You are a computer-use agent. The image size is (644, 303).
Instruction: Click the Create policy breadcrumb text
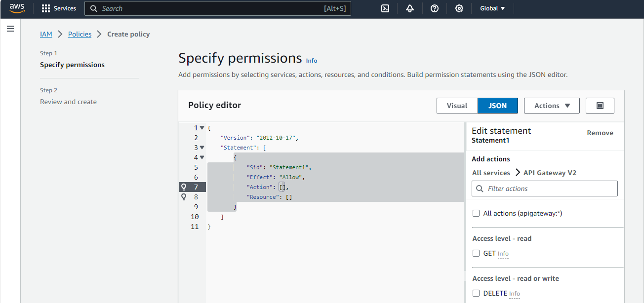click(128, 34)
